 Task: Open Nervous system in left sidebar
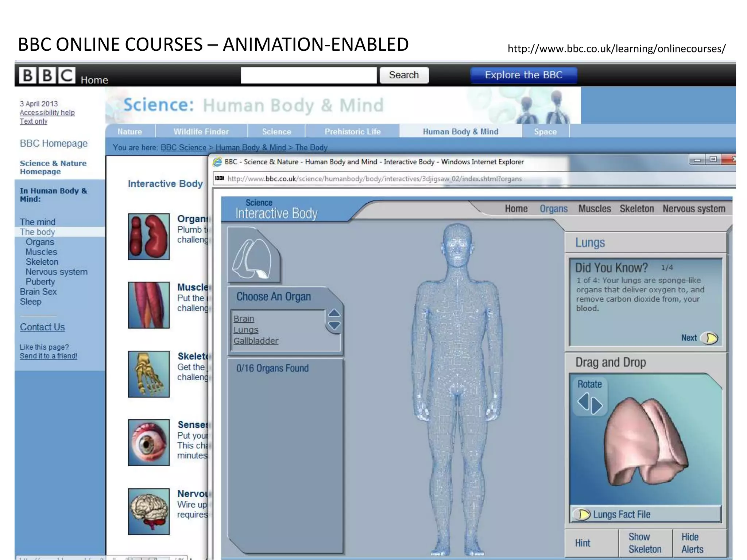tap(57, 272)
